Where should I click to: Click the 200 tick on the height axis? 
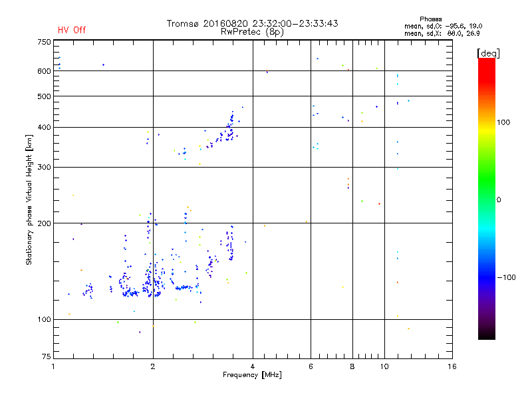tap(44, 223)
